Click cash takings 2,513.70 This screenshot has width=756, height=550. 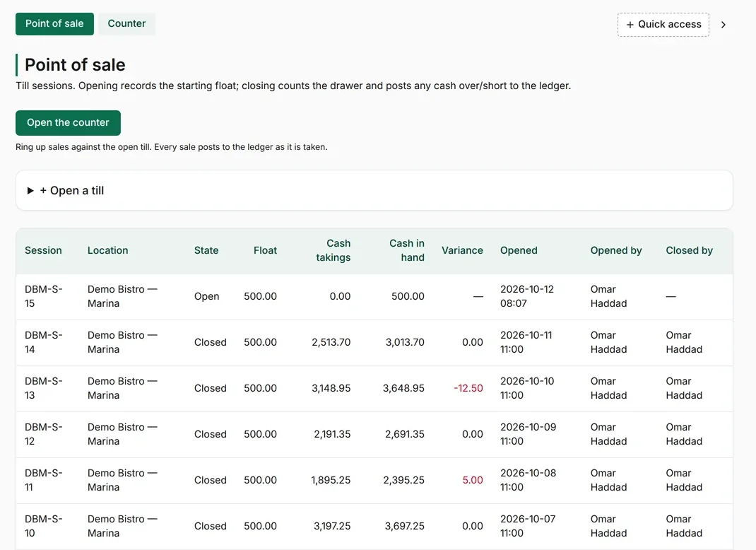click(x=331, y=342)
